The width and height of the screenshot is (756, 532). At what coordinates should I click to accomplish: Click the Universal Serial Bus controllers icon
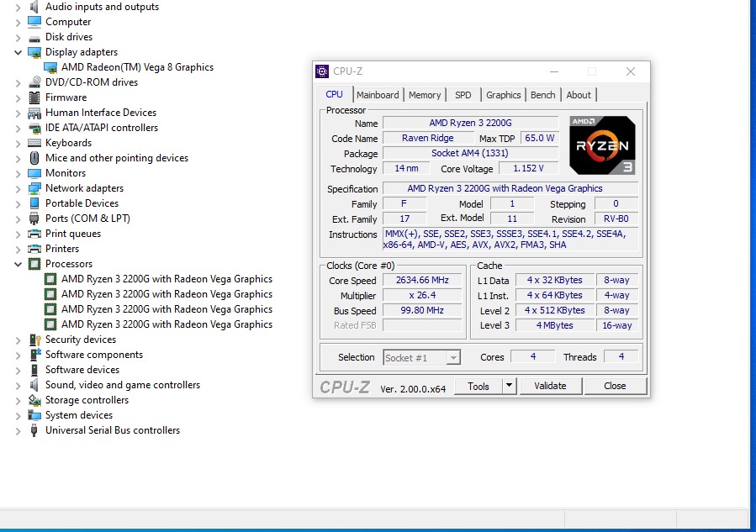(34, 430)
